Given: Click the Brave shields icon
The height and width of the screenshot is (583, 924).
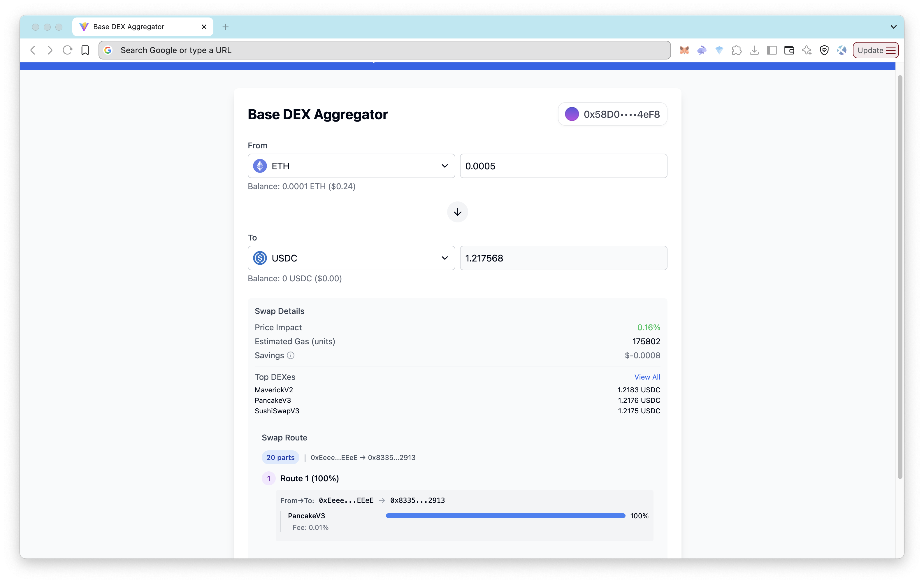Looking at the screenshot, I should pyautogui.click(x=824, y=50).
